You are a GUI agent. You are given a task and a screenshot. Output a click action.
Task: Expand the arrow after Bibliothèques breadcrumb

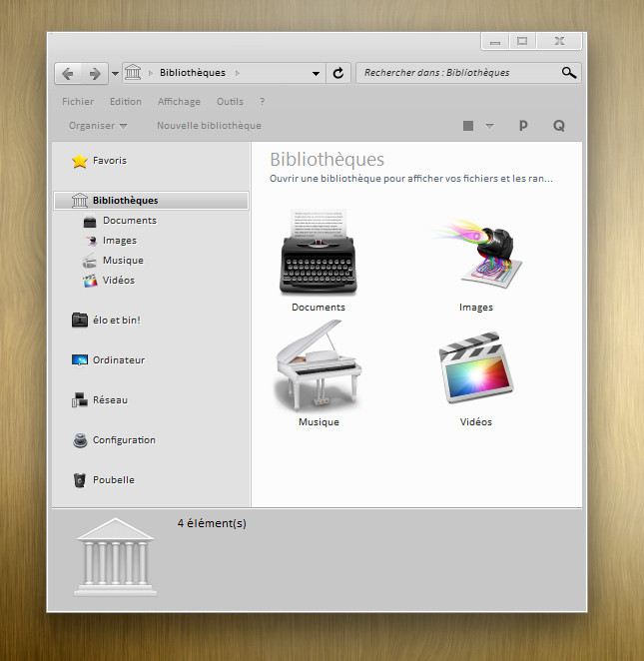pos(238,73)
